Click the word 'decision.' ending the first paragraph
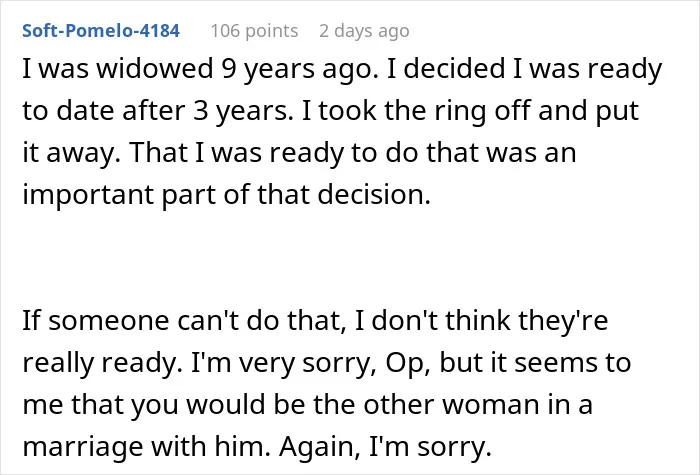Viewport: 700px width, 475px height. pyautogui.click(x=374, y=195)
